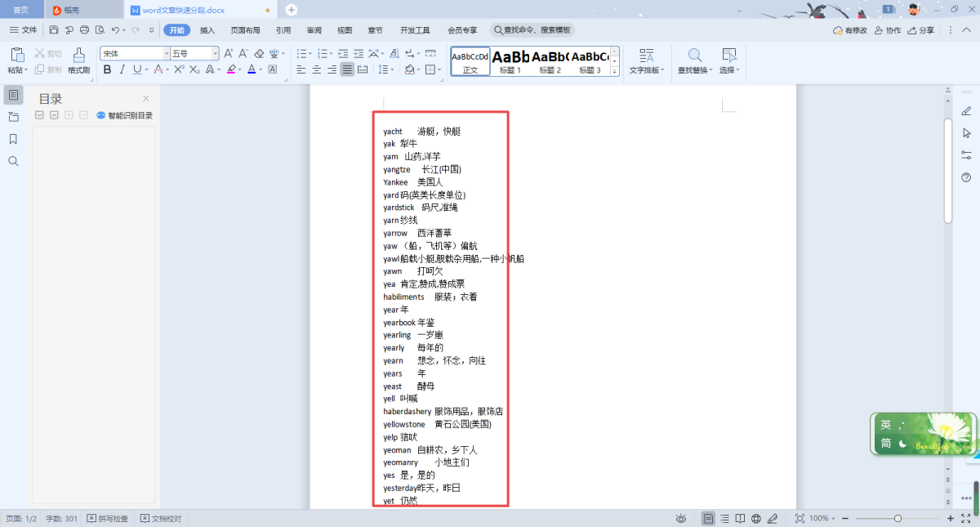Click the Save icon in quick access toolbar

(x=54, y=30)
